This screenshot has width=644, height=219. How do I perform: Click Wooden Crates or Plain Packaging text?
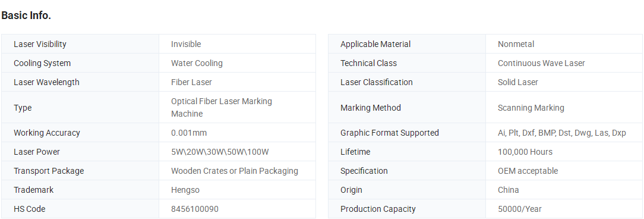[235, 171]
